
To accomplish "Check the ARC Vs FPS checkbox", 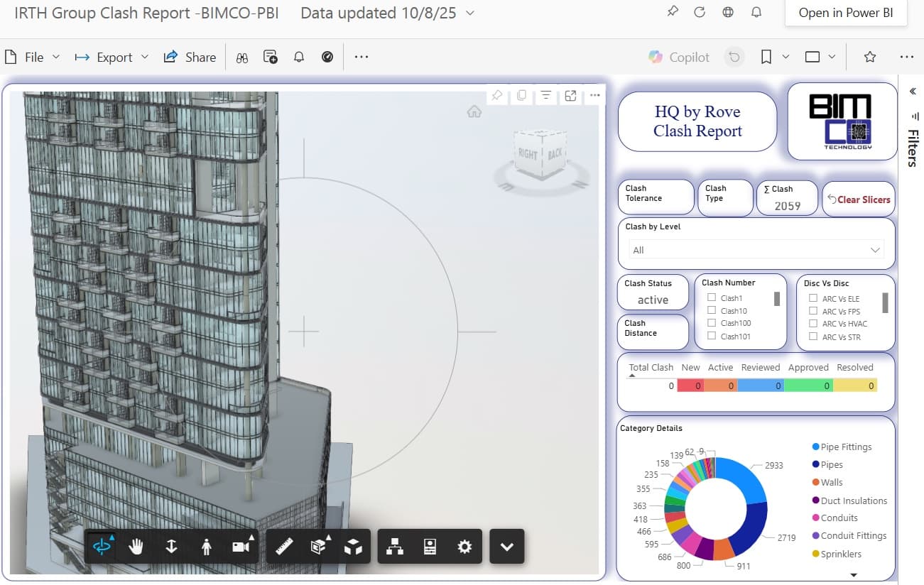I will pos(813,311).
